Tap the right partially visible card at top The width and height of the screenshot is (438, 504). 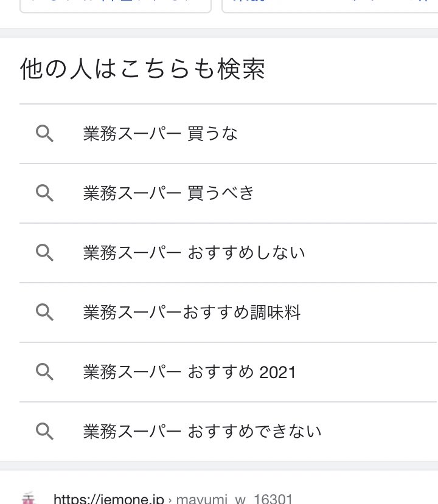pyautogui.click(x=330, y=7)
